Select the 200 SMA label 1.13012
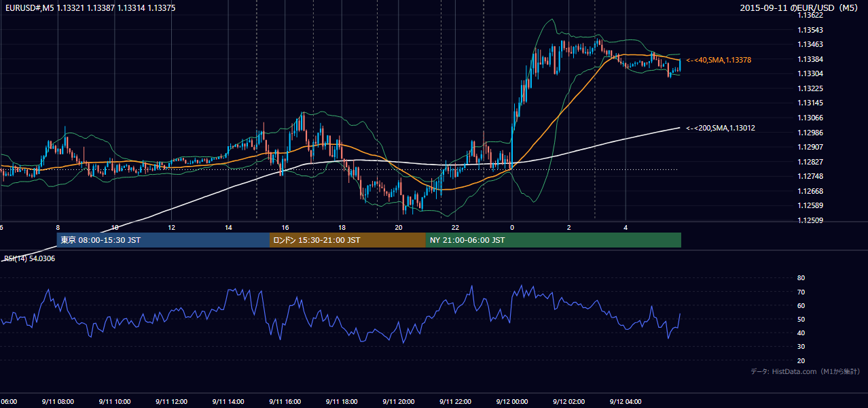The width and height of the screenshot is (868, 408). click(721, 128)
